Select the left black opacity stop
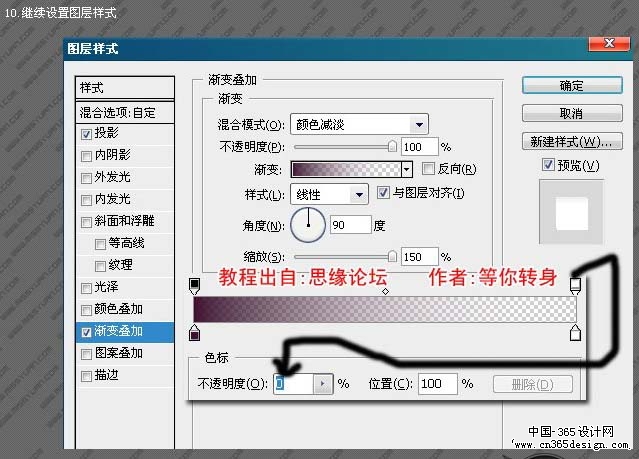This screenshot has height=459, width=639. point(194,286)
